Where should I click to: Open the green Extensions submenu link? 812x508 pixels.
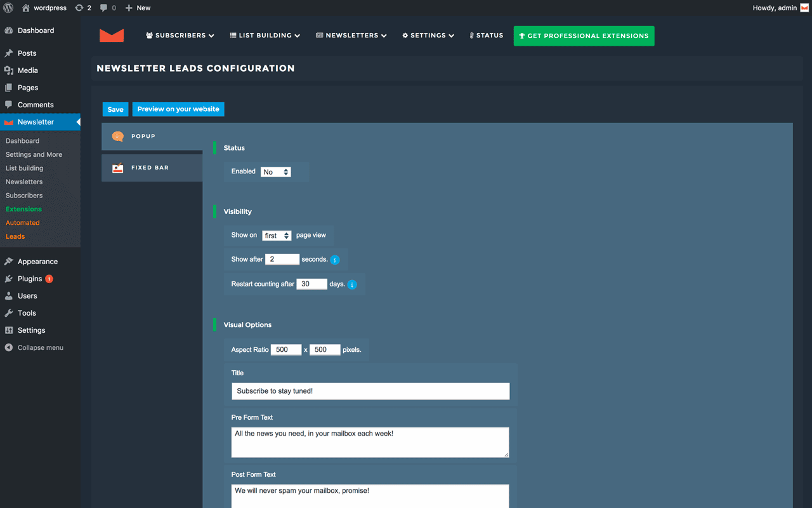point(23,209)
